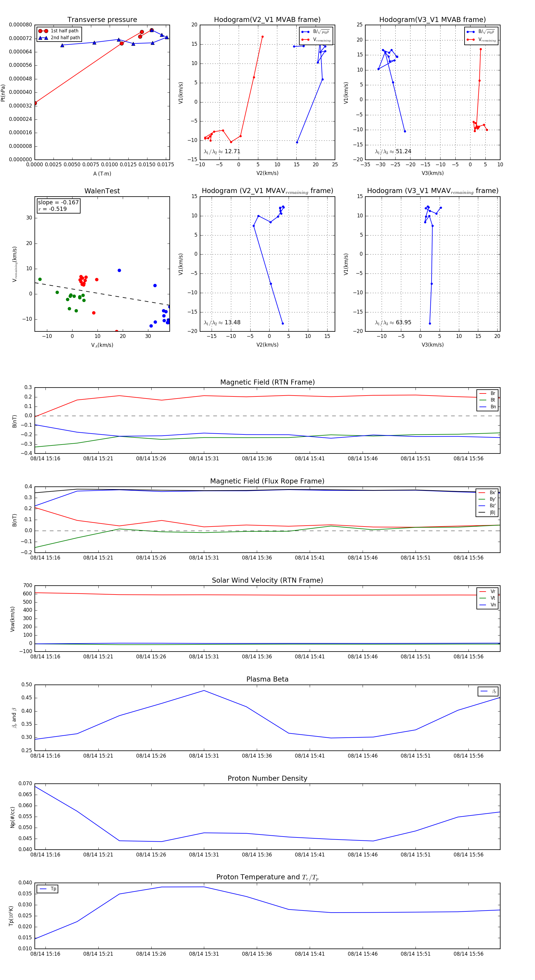
Task: Click the "r = -0.519" annotation
Action: coord(52,209)
